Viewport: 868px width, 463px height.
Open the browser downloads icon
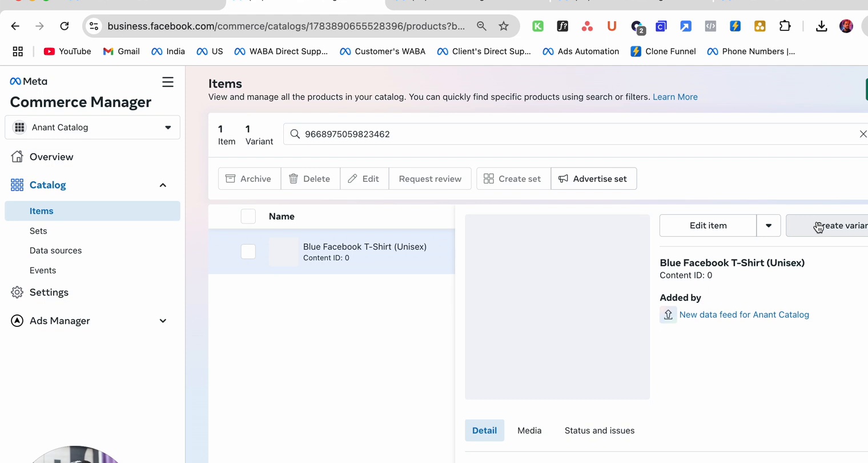point(821,26)
